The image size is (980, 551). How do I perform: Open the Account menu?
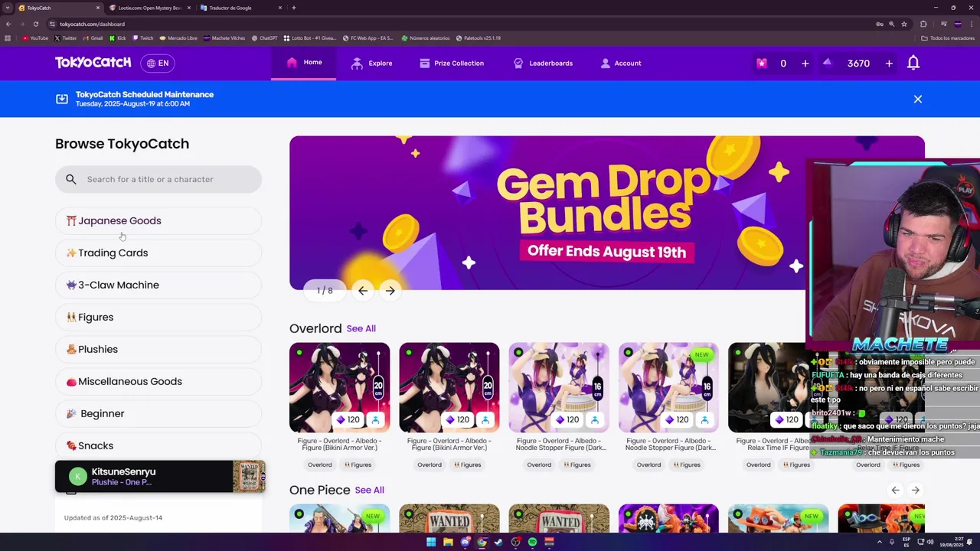click(620, 64)
